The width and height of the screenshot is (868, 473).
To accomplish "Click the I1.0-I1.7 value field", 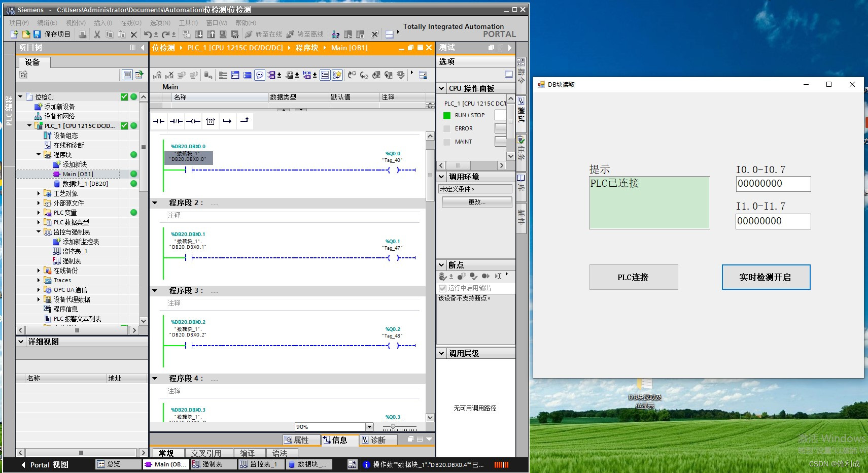I will (773, 221).
